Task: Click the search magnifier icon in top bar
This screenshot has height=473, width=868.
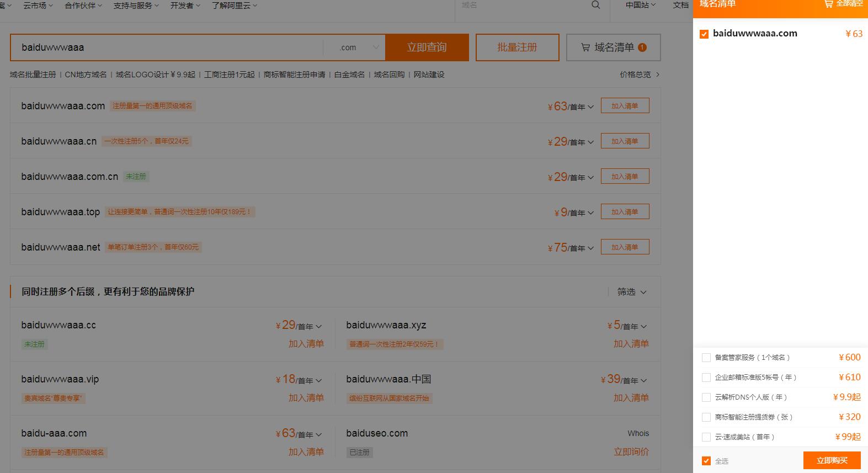Action: [595, 5]
